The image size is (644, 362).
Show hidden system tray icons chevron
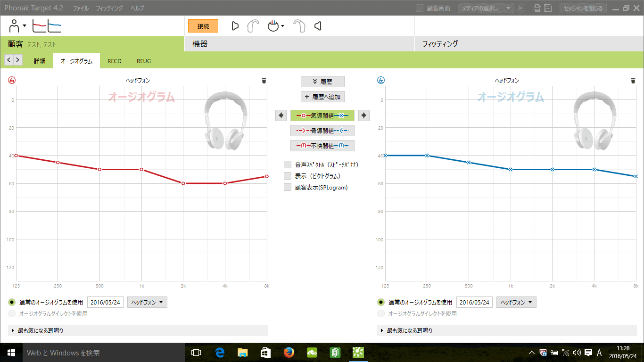pos(531,353)
